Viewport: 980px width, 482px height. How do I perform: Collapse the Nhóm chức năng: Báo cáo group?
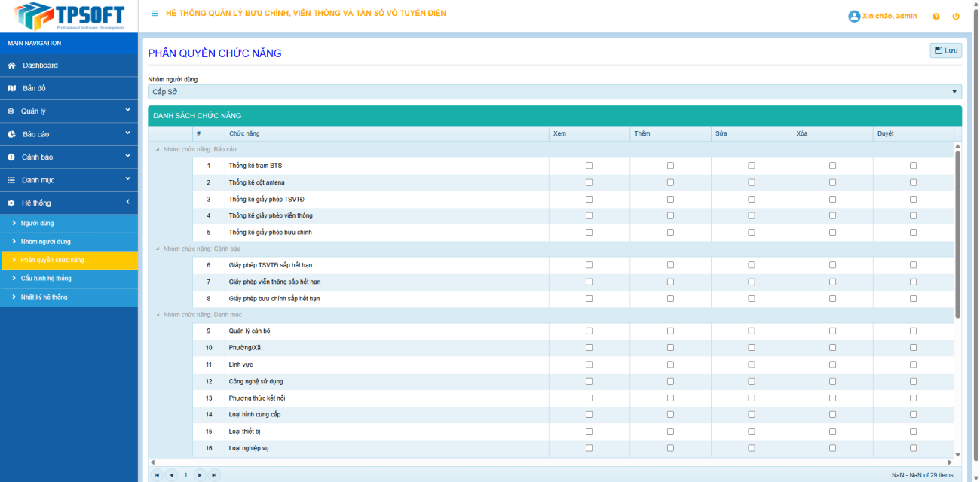point(158,149)
